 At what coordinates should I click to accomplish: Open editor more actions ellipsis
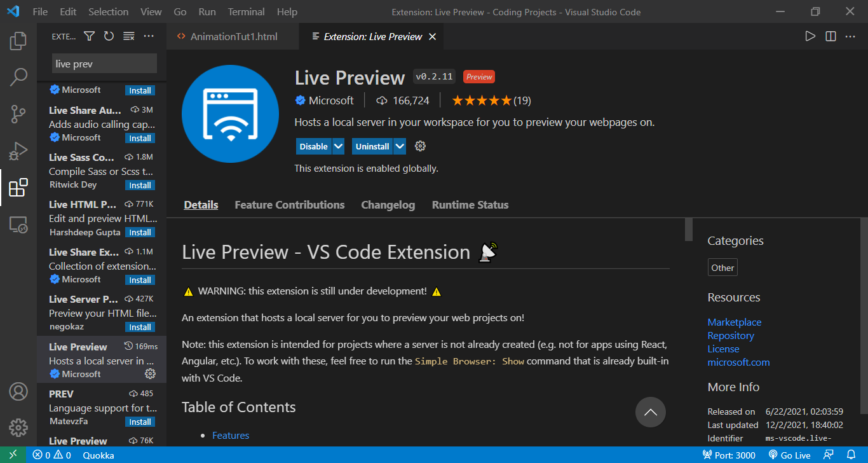[x=850, y=36]
